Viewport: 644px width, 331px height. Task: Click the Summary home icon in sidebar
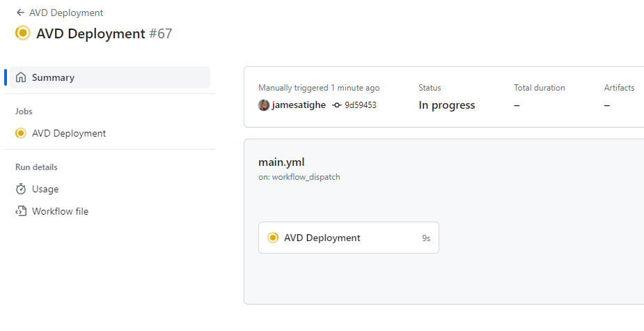click(x=21, y=77)
